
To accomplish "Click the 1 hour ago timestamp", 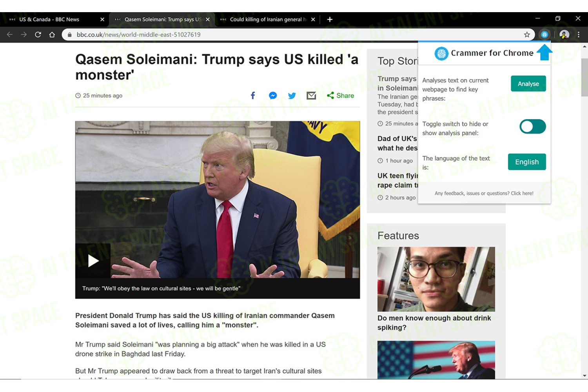I will [x=395, y=161].
